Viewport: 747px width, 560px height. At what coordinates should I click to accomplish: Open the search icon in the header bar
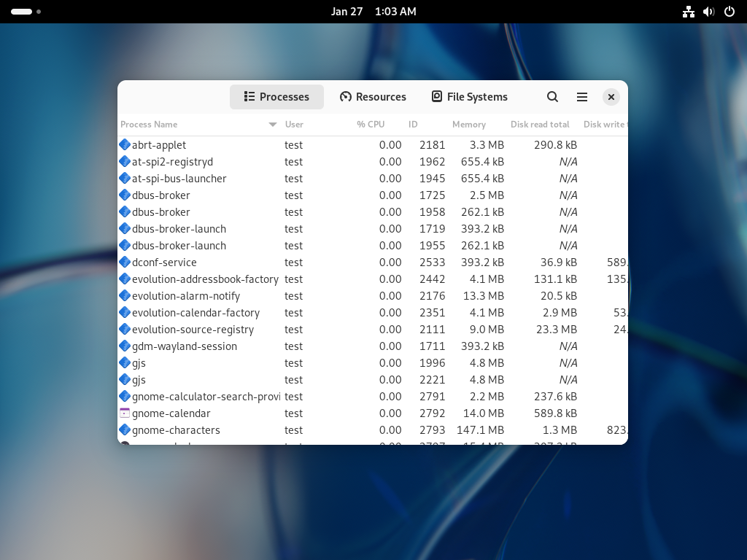552,97
